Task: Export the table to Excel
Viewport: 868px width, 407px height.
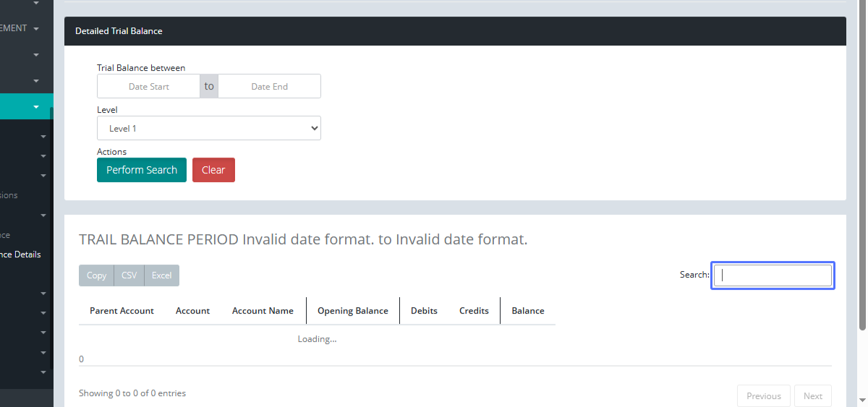Action: (x=161, y=275)
